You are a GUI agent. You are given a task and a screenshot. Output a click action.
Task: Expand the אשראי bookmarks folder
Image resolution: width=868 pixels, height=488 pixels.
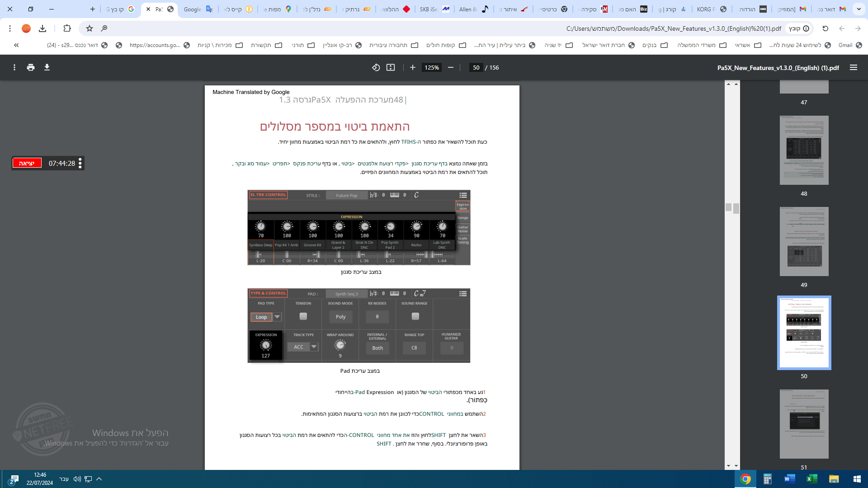point(748,45)
